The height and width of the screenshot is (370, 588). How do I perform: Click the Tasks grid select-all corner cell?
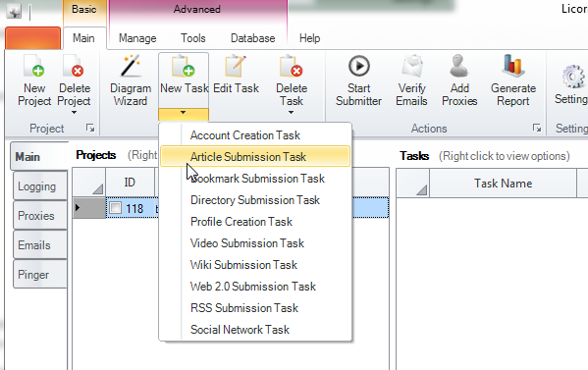[x=413, y=184]
